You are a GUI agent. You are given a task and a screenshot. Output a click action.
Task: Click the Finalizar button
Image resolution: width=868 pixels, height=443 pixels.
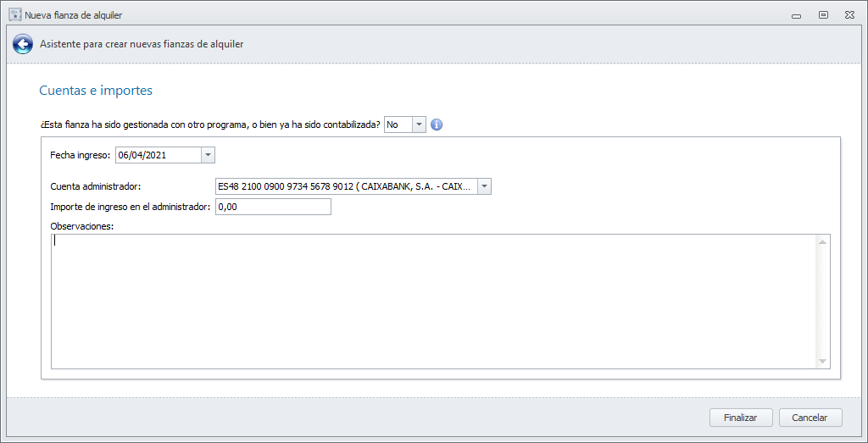pyautogui.click(x=741, y=418)
